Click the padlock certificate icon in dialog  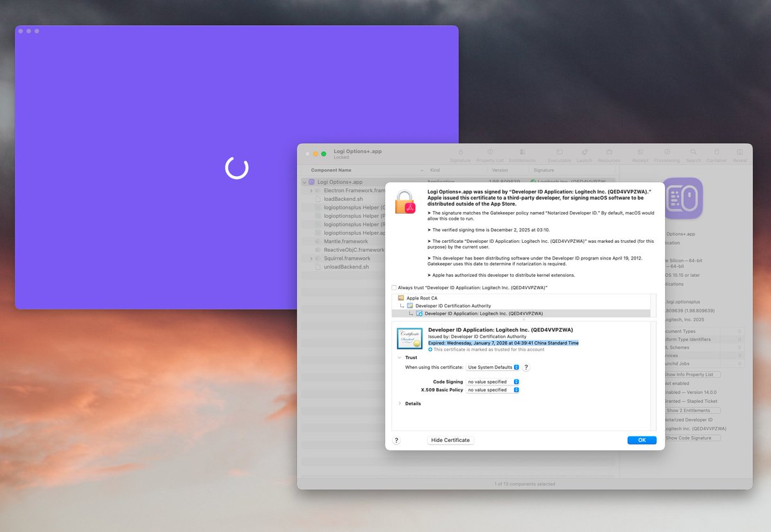[406, 203]
